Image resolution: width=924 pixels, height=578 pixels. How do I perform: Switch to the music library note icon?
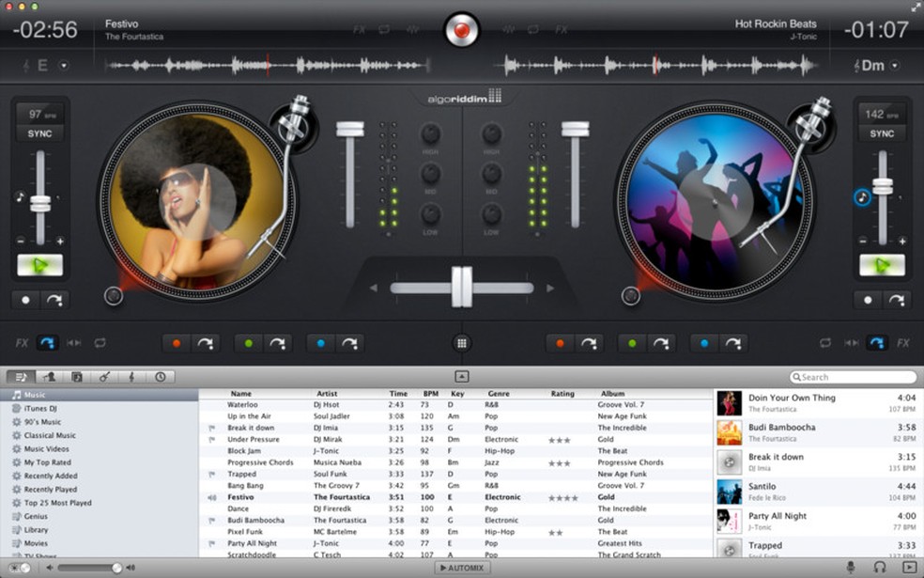coord(21,375)
